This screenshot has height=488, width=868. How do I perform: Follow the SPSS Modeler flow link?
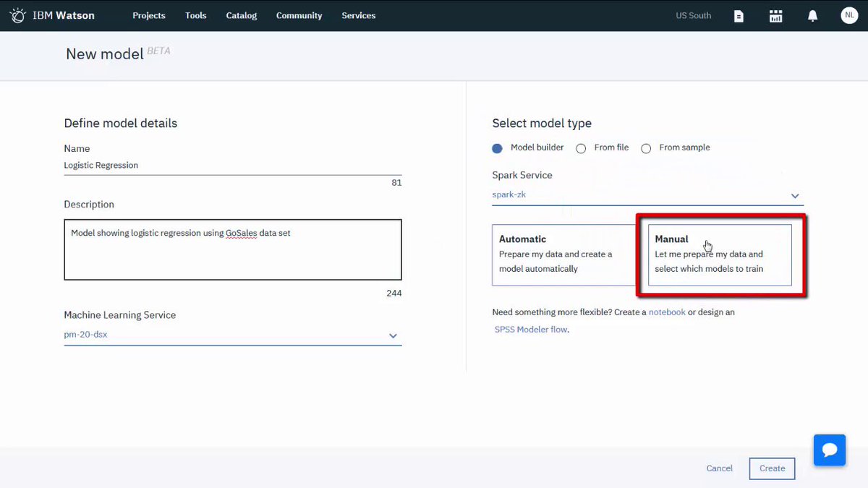(531, 330)
